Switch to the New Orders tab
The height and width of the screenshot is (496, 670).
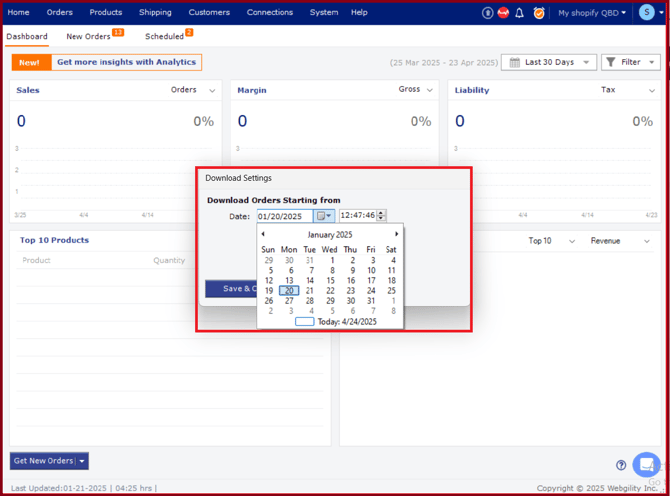tap(93, 36)
